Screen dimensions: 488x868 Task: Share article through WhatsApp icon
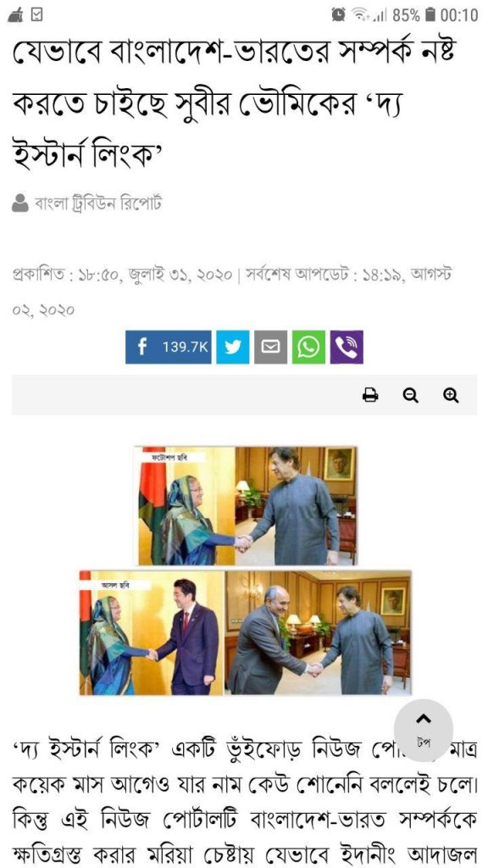coord(308,347)
